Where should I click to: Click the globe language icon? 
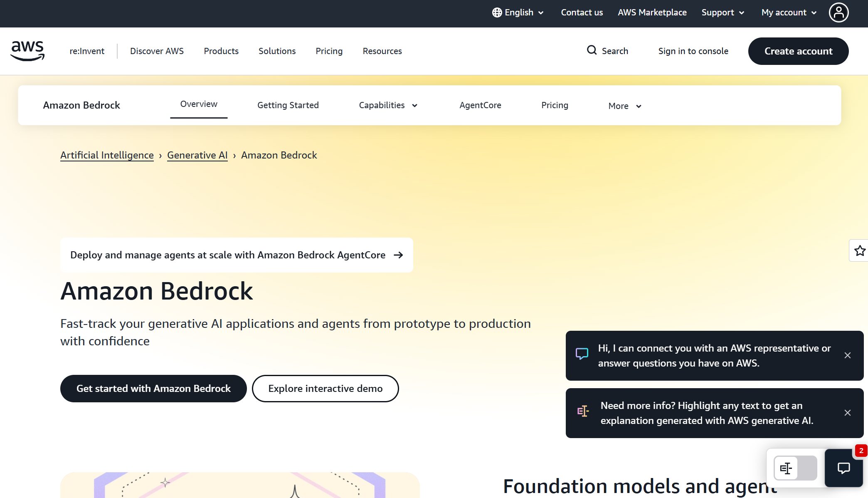496,12
